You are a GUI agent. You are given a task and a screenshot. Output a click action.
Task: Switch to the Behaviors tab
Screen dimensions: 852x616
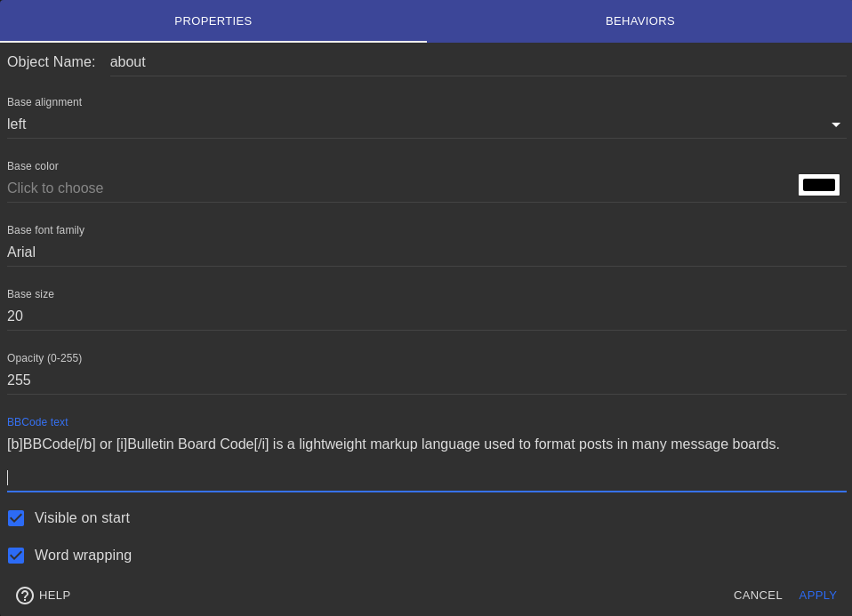pyautogui.click(x=639, y=21)
